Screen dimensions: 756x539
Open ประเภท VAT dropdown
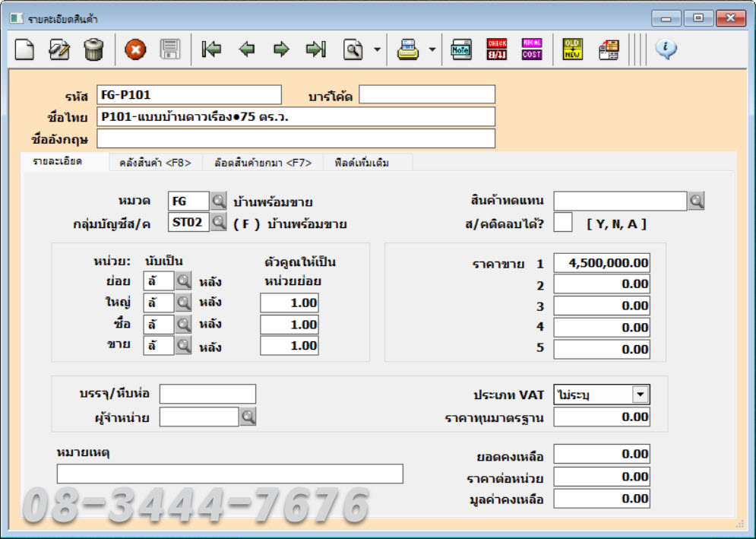[641, 395]
